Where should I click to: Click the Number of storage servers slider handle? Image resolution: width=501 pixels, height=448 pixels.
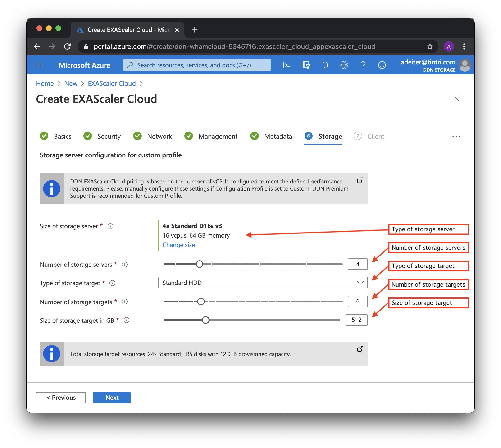[x=200, y=264]
